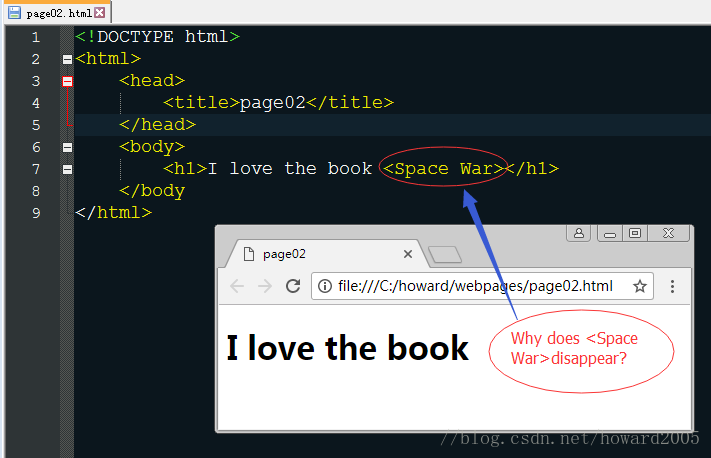The image size is (711, 458).
Task: Minimize the browser window
Action: tap(610, 234)
